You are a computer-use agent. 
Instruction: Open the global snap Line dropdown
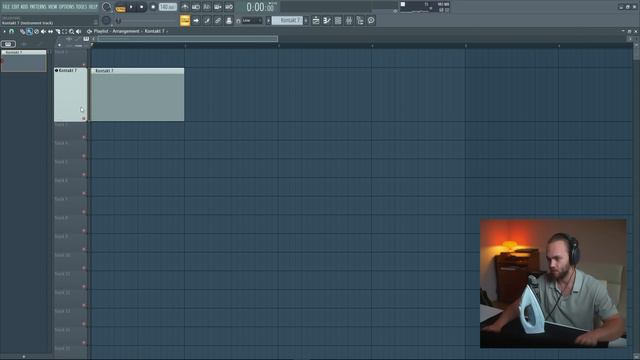point(251,20)
